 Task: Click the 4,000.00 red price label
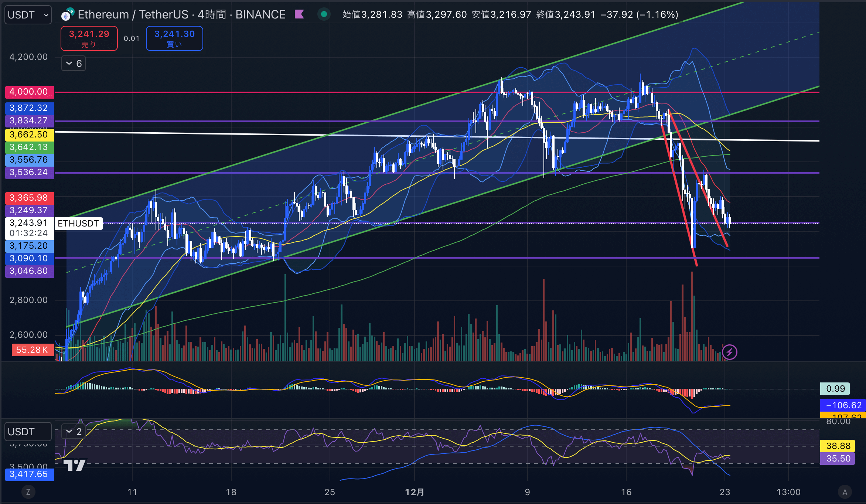click(29, 92)
